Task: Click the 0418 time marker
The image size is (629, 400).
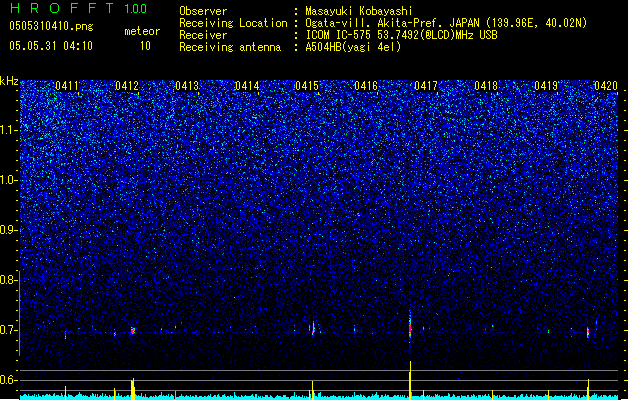Action: tap(486, 86)
